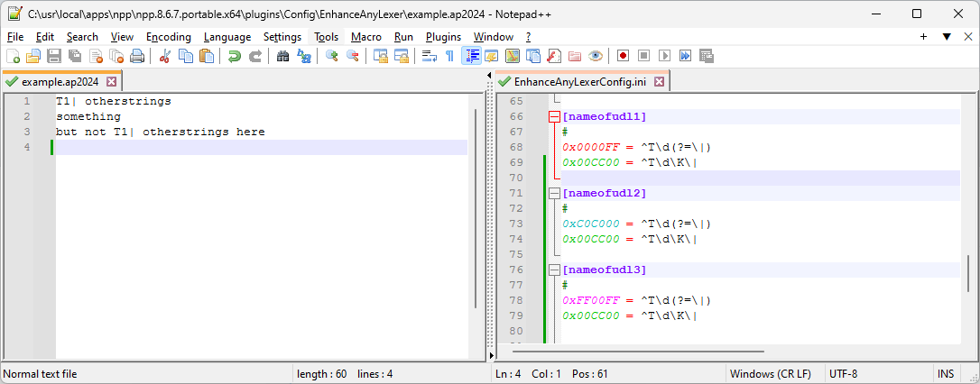Save the current recorded macro icon
This screenshot has width=980, height=384.
click(x=707, y=56)
